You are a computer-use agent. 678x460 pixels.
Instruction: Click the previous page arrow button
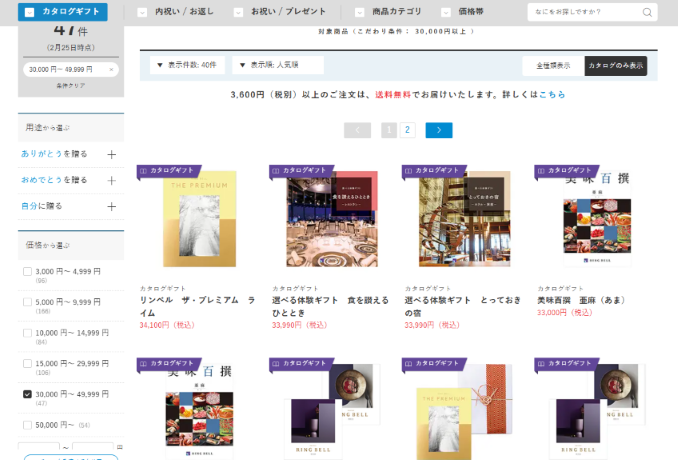[x=357, y=130]
